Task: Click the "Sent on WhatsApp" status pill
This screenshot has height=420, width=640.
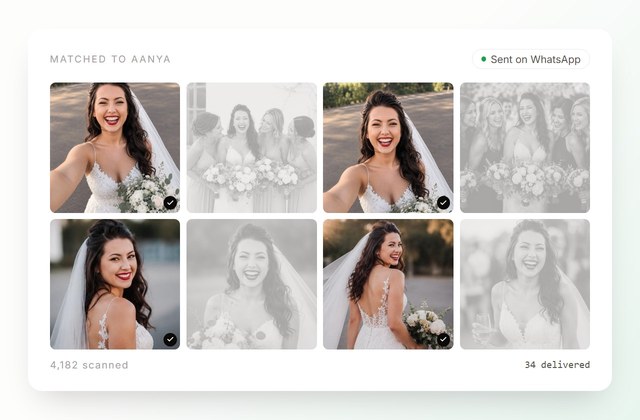Action: click(x=531, y=59)
